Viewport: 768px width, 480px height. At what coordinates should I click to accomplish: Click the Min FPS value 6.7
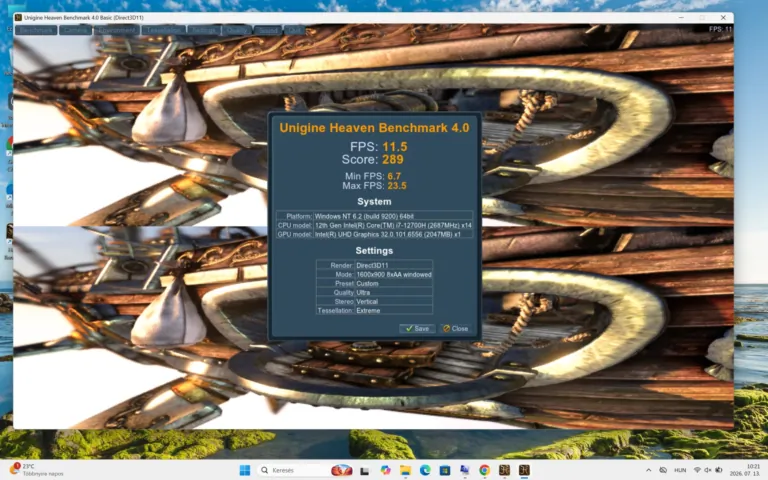(x=394, y=176)
